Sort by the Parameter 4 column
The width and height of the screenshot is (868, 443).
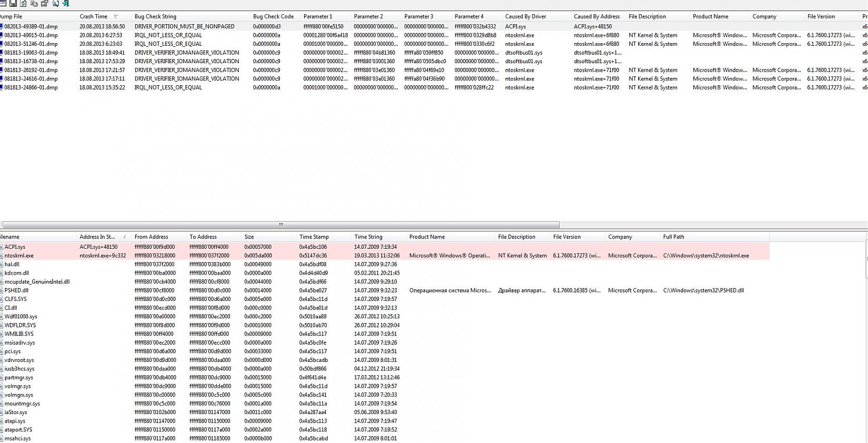(477, 16)
